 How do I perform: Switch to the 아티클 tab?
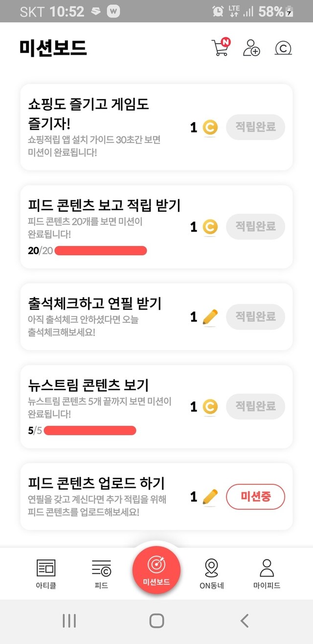point(46,574)
